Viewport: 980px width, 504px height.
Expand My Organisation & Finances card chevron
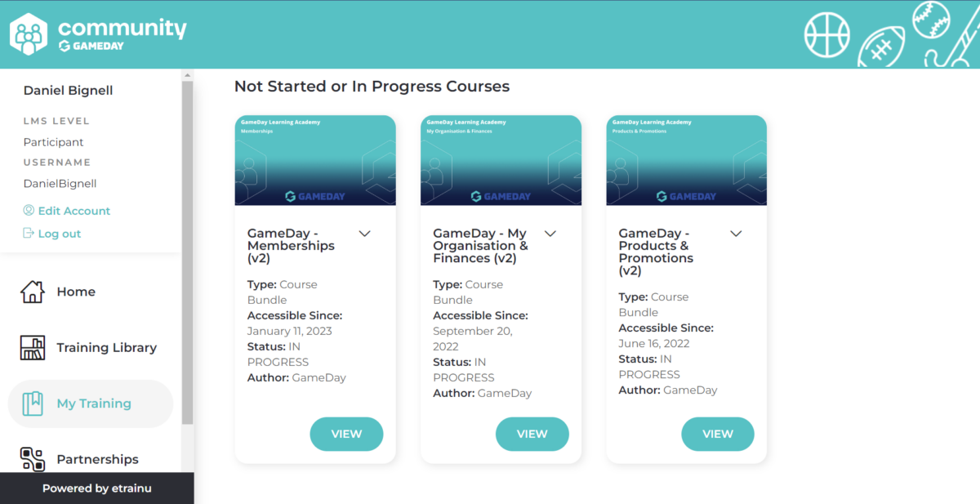pyautogui.click(x=550, y=234)
